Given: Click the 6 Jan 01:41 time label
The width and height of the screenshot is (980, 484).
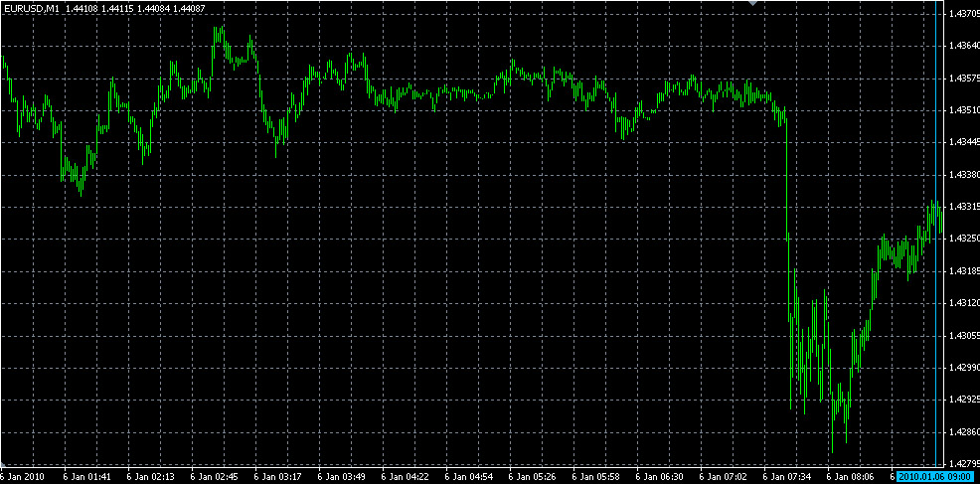Looking at the screenshot, I should [x=86, y=476].
